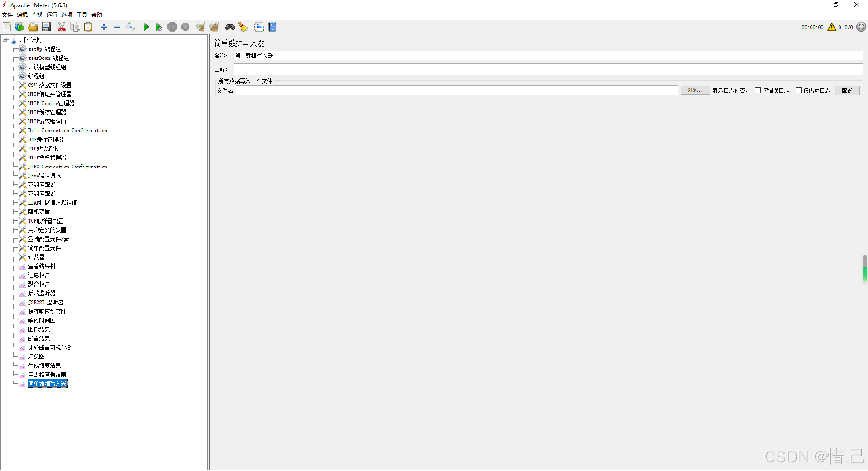This screenshot has height=471, width=868.
Task: Open the 查找 menu
Action: (x=37, y=15)
